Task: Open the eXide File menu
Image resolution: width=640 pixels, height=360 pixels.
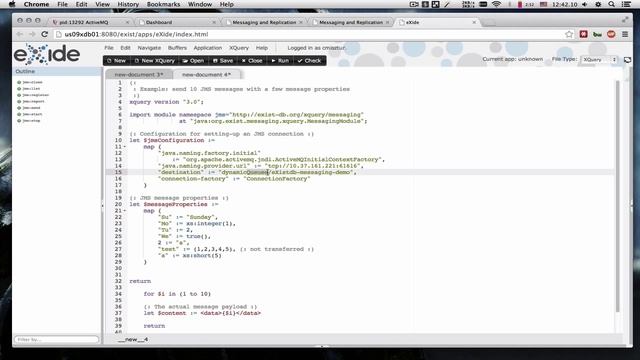Action: (109, 48)
